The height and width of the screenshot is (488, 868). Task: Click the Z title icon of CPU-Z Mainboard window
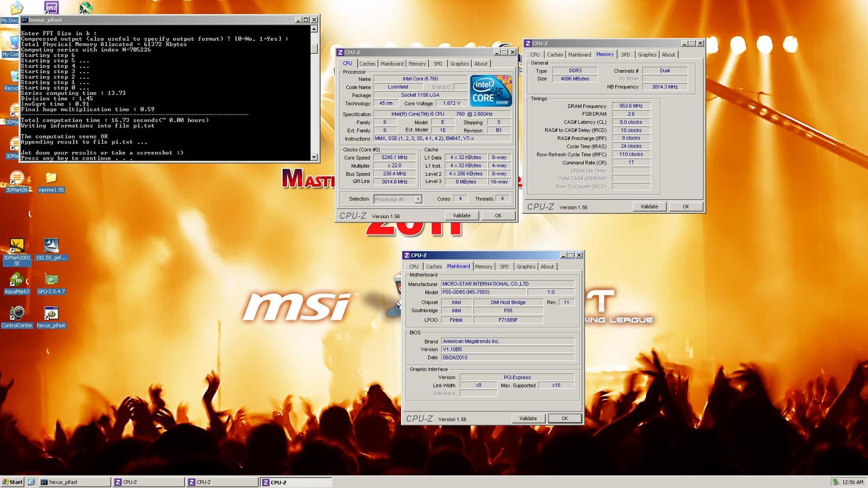[406, 255]
